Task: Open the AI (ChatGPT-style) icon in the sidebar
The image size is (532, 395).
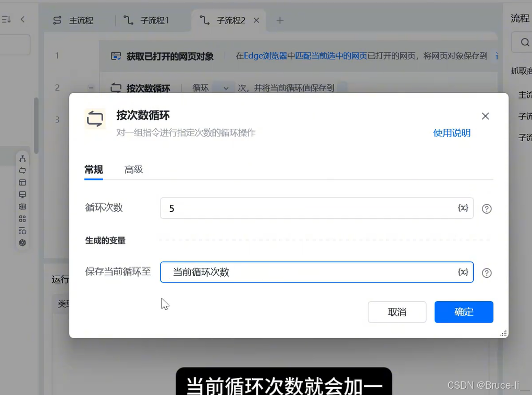Action: (x=22, y=243)
